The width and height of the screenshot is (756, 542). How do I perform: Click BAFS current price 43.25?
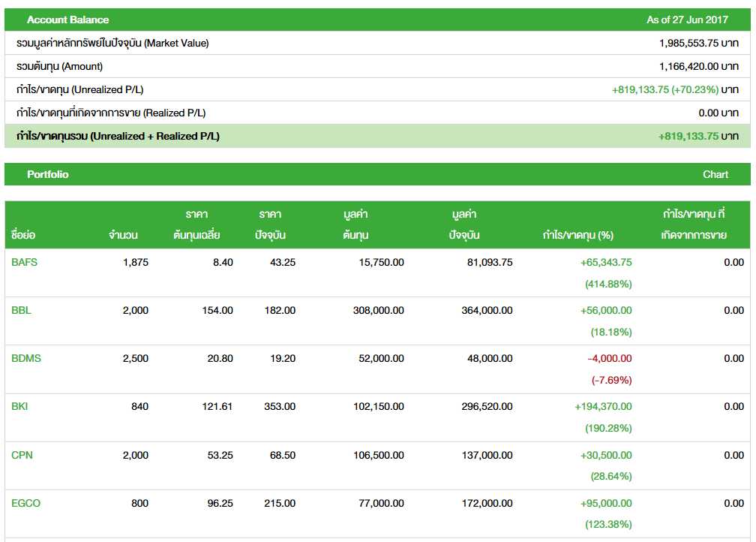pyautogui.click(x=283, y=262)
